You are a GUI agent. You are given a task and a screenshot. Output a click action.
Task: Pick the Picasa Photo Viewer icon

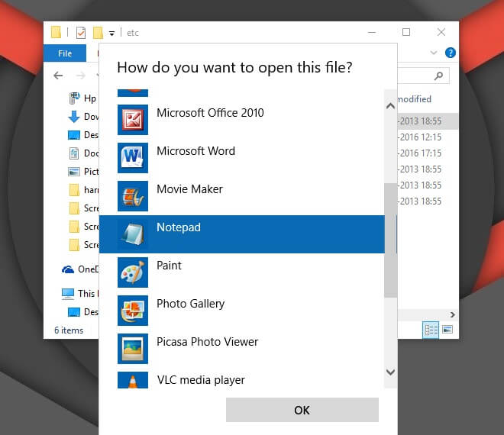133,349
